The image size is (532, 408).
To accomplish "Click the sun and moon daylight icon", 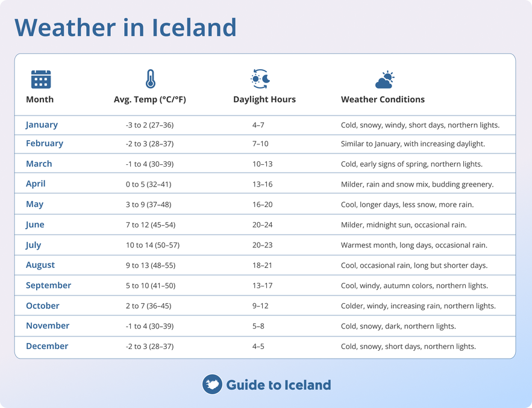I will [261, 79].
